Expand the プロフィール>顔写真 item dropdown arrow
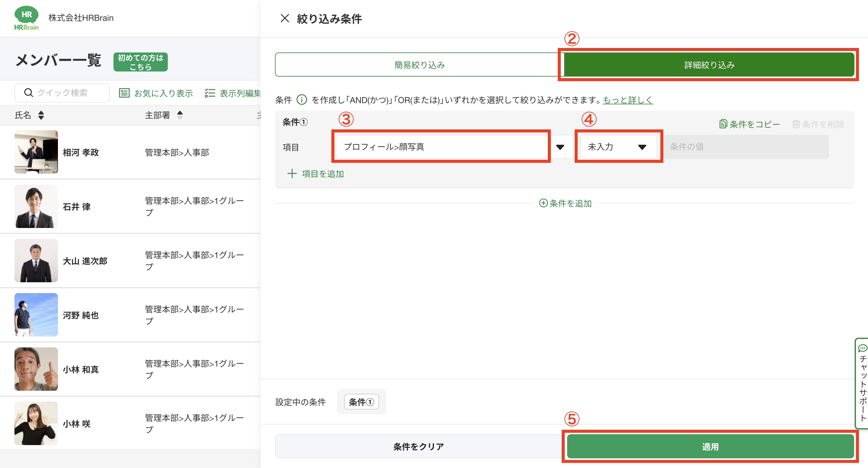 click(560, 147)
